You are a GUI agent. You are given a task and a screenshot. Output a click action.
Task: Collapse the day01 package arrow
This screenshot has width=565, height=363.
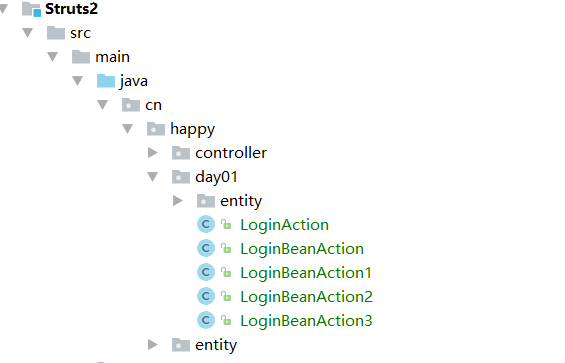(153, 177)
